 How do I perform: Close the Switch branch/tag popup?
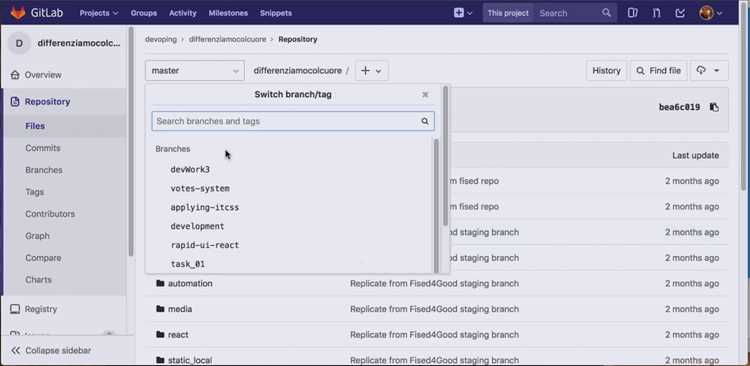pyautogui.click(x=425, y=95)
